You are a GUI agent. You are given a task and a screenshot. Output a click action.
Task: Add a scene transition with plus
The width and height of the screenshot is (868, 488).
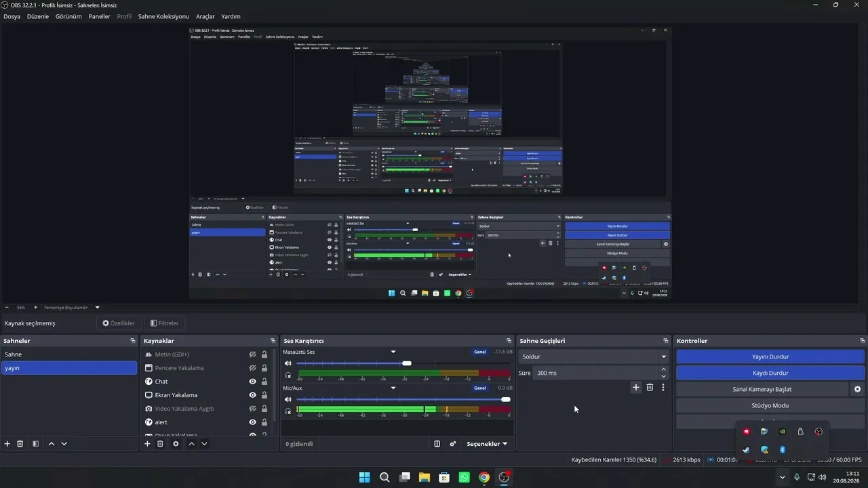point(635,388)
